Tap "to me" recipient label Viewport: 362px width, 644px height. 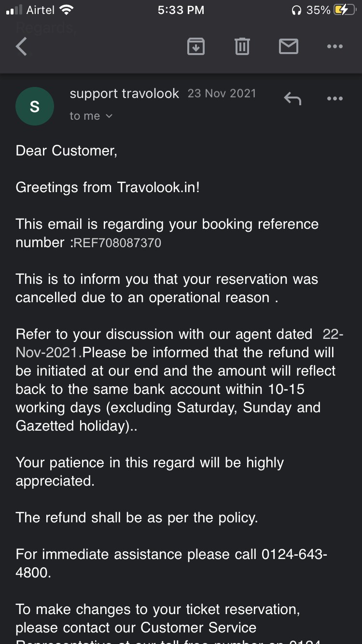(x=84, y=116)
